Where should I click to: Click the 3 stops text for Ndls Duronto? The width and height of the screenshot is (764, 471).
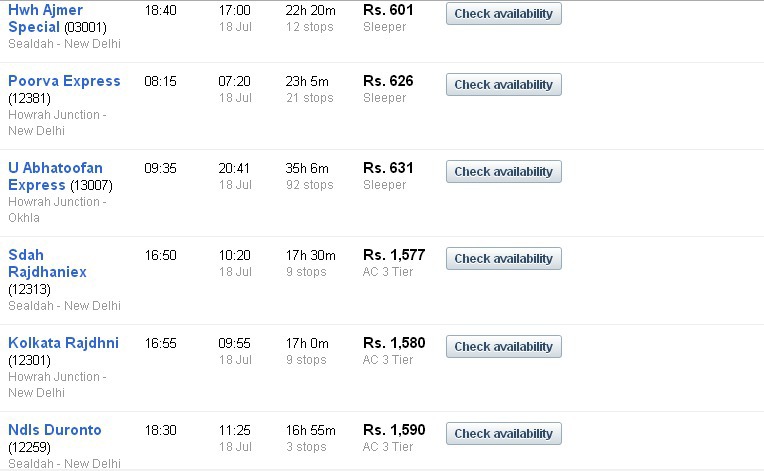(x=306, y=447)
